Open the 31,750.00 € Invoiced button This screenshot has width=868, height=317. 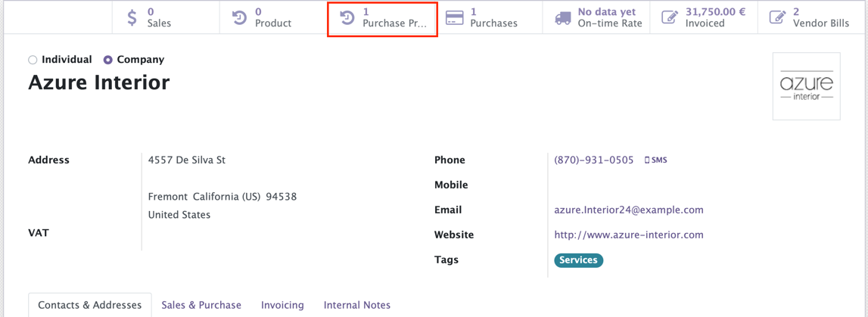[x=704, y=17]
